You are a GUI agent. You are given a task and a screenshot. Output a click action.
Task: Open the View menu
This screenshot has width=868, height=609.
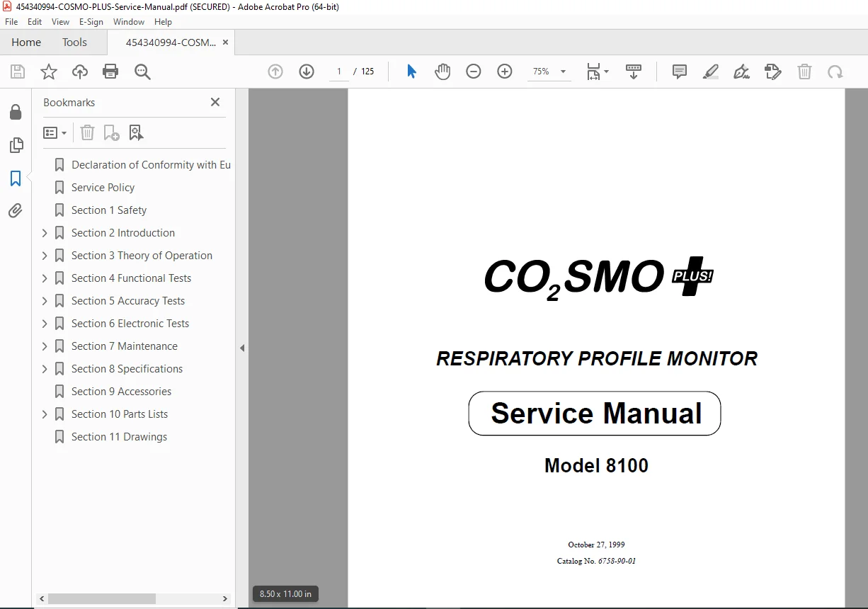[x=61, y=22]
